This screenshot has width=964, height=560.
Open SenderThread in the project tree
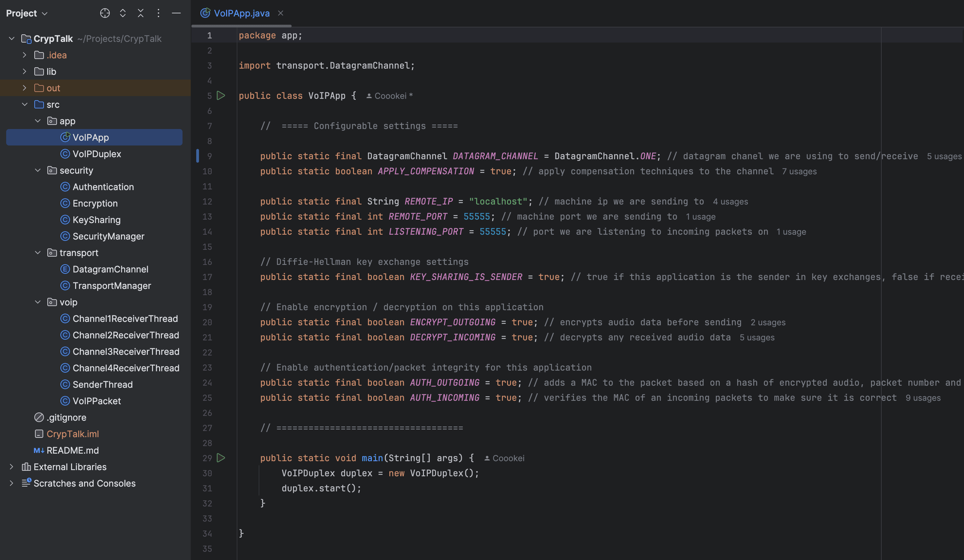pos(103,384)
